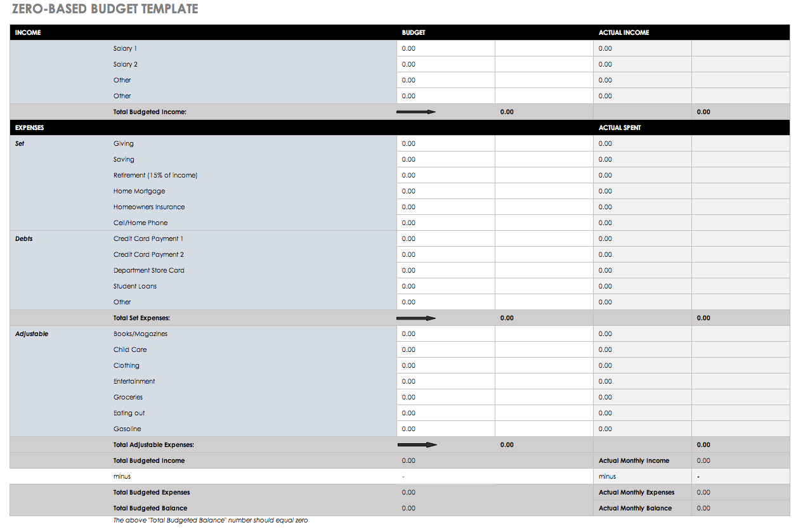
Task: Click the Actual Monthly Balance amount
Action: pyautogui.click(x=703, y=508)
